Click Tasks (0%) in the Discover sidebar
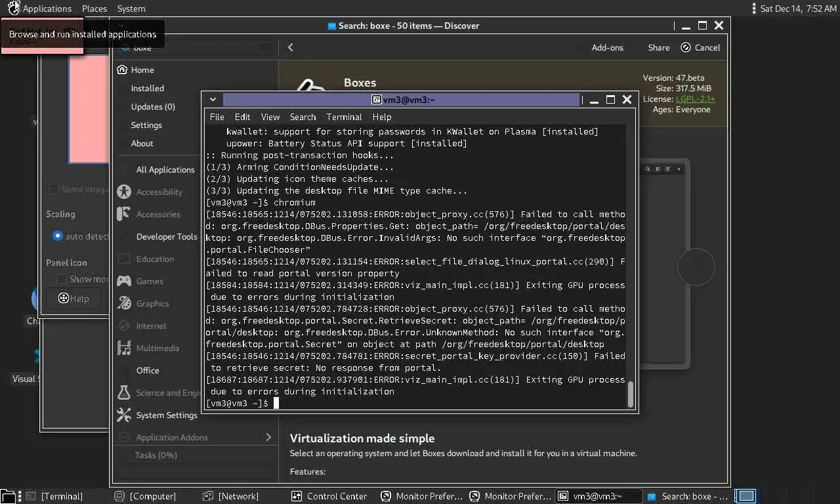Image resolution: width=840 pixels, height=504 pixels. (x=156, y=455)
